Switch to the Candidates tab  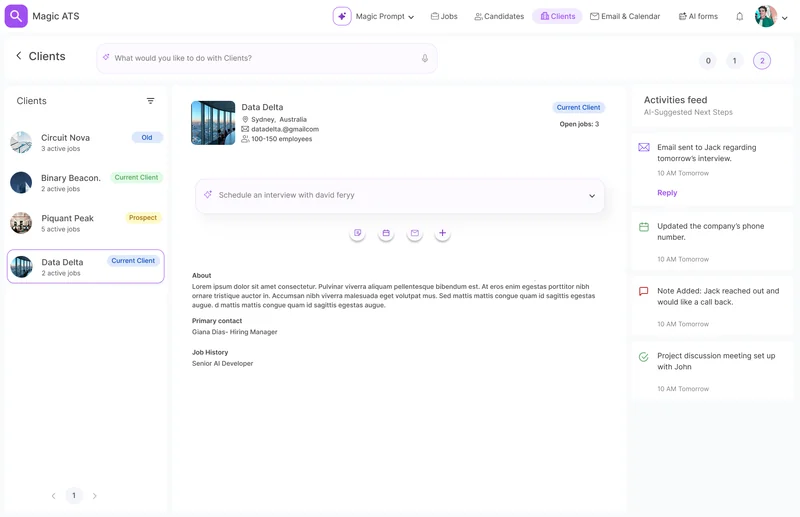point(499,17)
